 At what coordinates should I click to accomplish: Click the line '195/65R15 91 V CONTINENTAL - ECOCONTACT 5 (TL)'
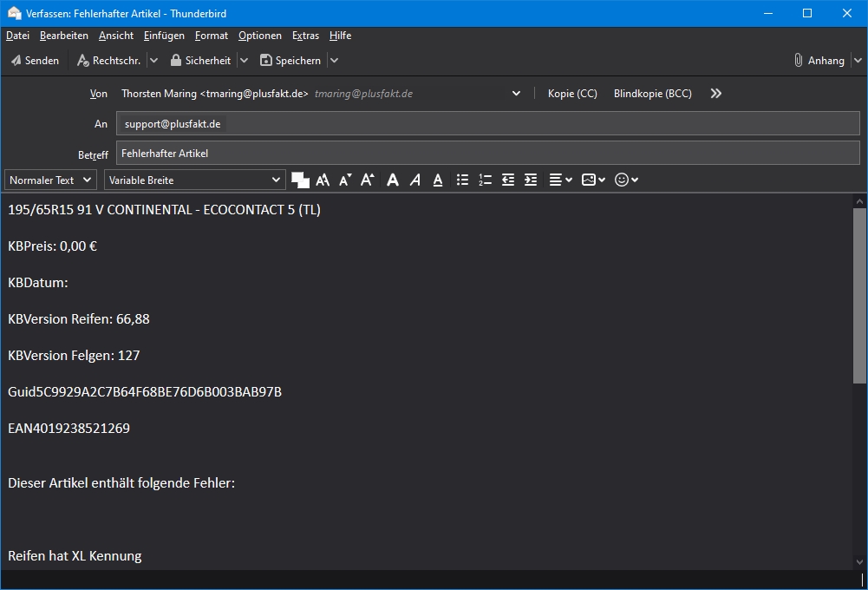[x=165, y=210]
